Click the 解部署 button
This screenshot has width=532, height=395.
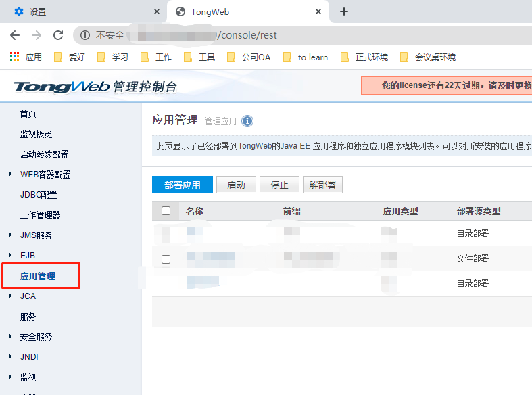(x=322, y=185)
